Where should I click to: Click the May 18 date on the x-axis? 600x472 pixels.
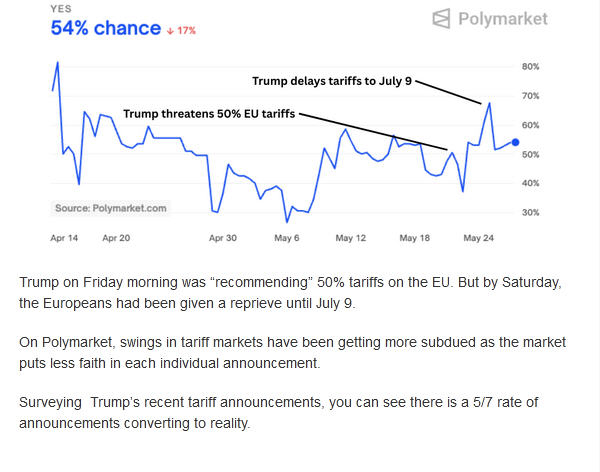414,239
